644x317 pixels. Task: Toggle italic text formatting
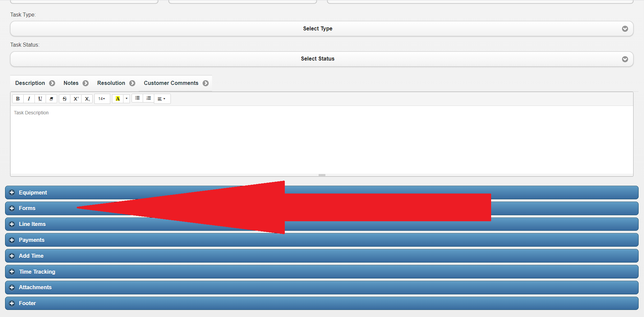click(29, 99)
